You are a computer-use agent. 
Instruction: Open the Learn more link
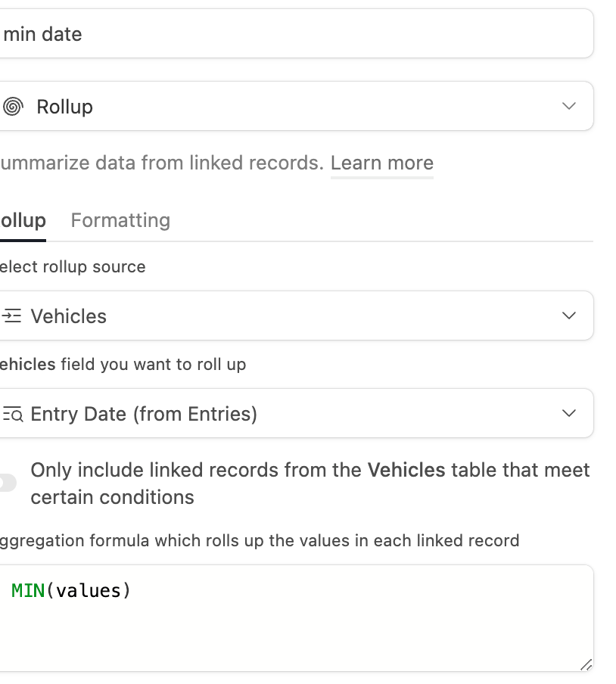point(382,163)
